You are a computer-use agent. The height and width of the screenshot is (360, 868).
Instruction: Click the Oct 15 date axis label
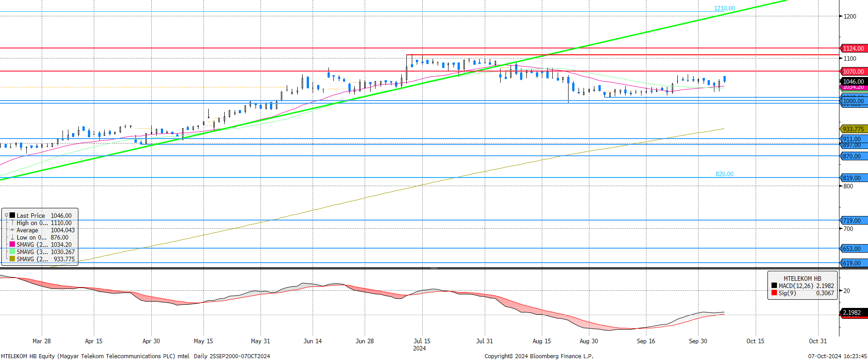[755, 341]
